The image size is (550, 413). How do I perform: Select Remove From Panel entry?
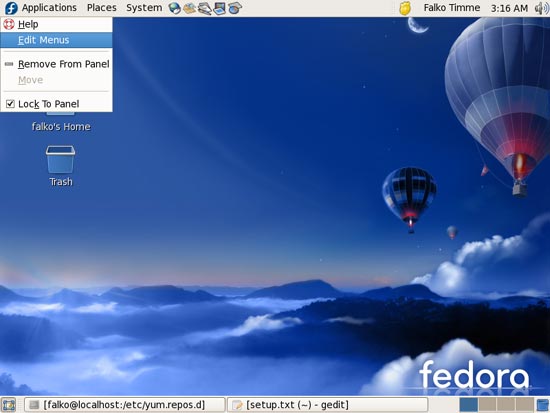pyautogui.click(x=56, y=64)
